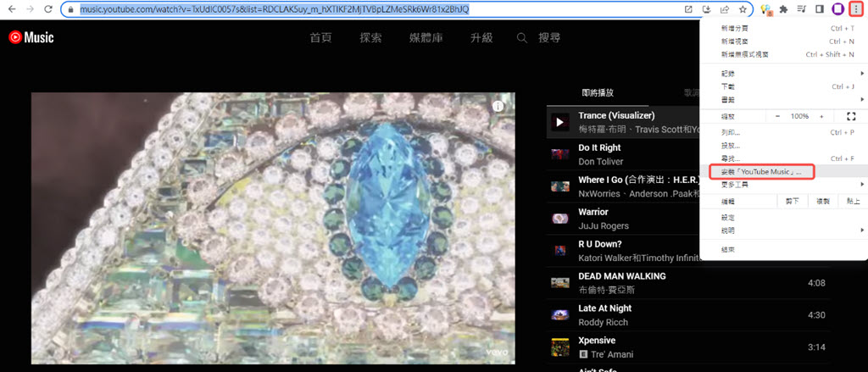Select 安裝「YouTube Music」... menu item
The height and width of the screenshot is (372, 868).
pyautogui.click(x=782, y=172)
